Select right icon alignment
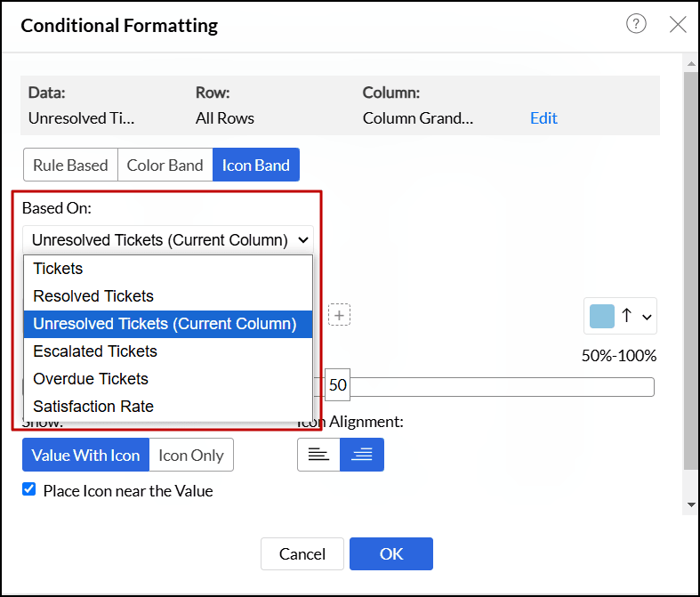Screen dimensions: 700x597 point(362,455)
